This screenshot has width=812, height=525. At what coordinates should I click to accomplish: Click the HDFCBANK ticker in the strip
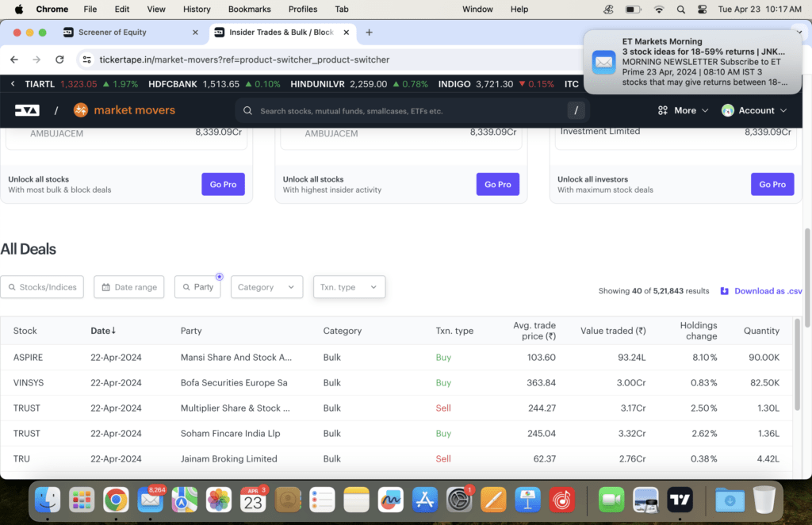point(172,84)
